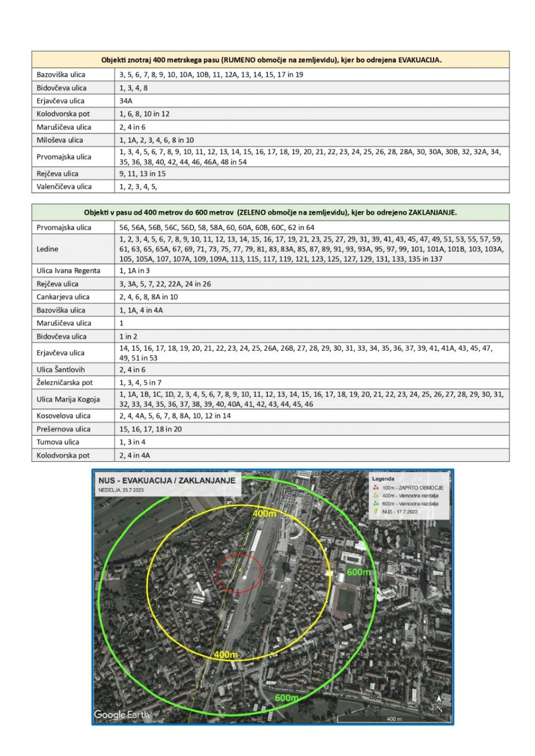535x756 pixels.
Task: Click house numbers "9, 11, 13 in 15"
Action: (142, 174)
